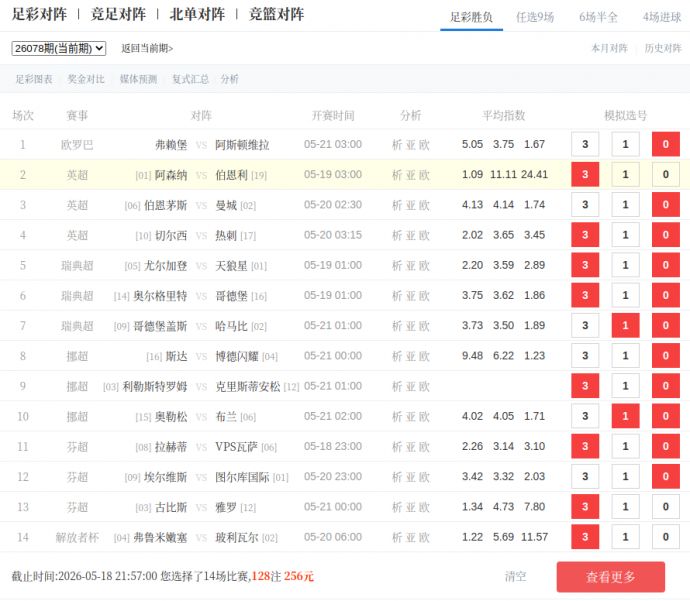
Task: Open the 26078期 issue dropdown
Action: point(59,48)
